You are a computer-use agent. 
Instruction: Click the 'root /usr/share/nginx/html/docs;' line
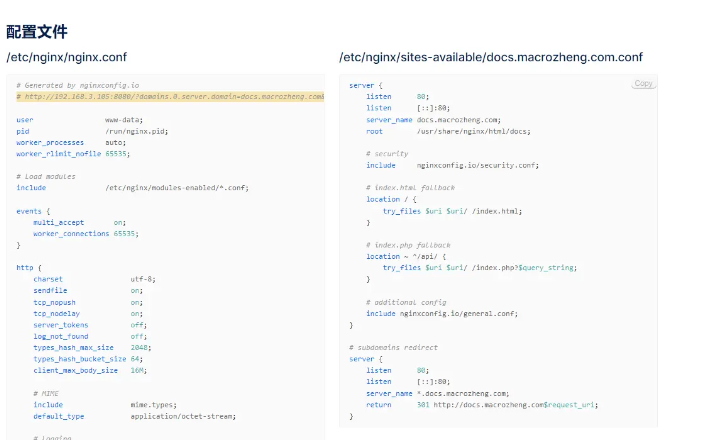pyautogui.click(x=448, y=132)
